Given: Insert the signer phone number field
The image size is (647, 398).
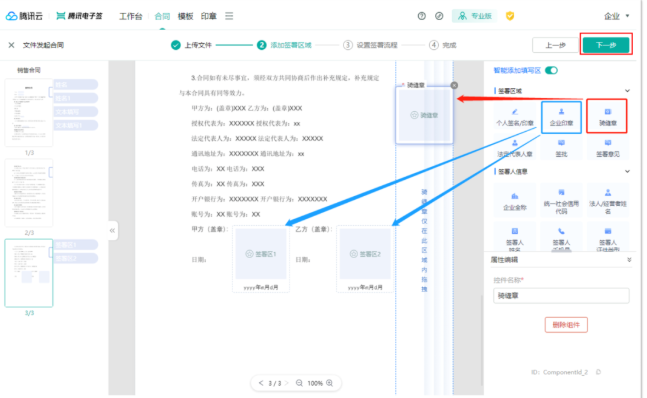Looking at the screenshot, I should tap(561, 237).
